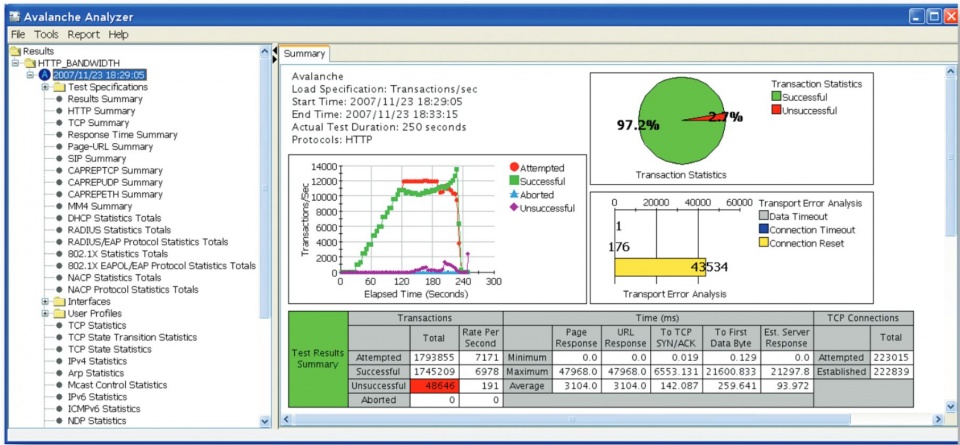The image size is (960, 445).
Task: Open HTTP Summary in the tree
Action: point(101,111)
